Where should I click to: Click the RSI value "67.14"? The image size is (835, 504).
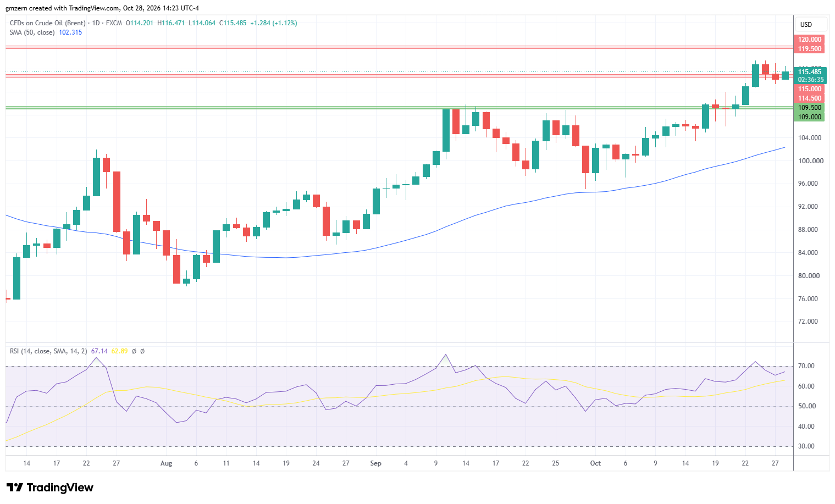[x=99, y=351]
